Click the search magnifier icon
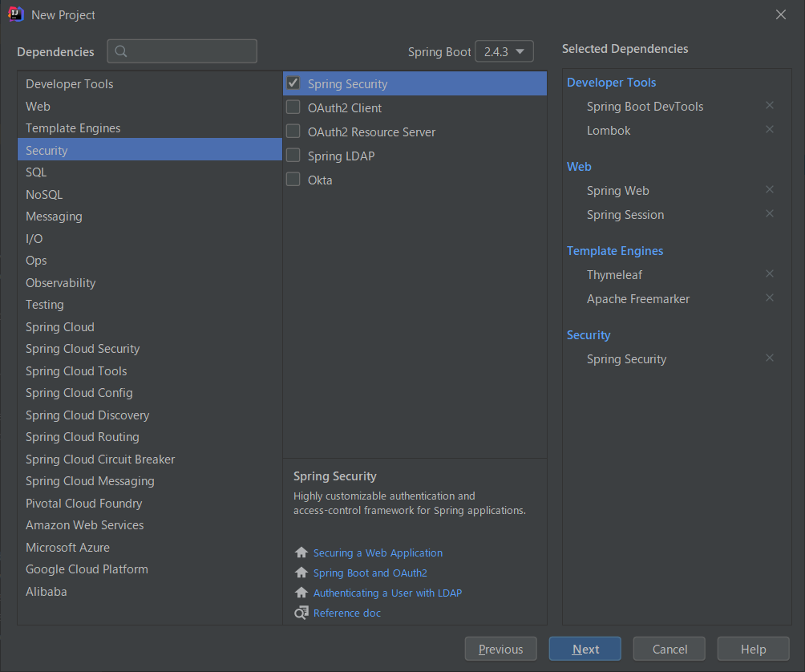805x672 pixels. point(121,51)
